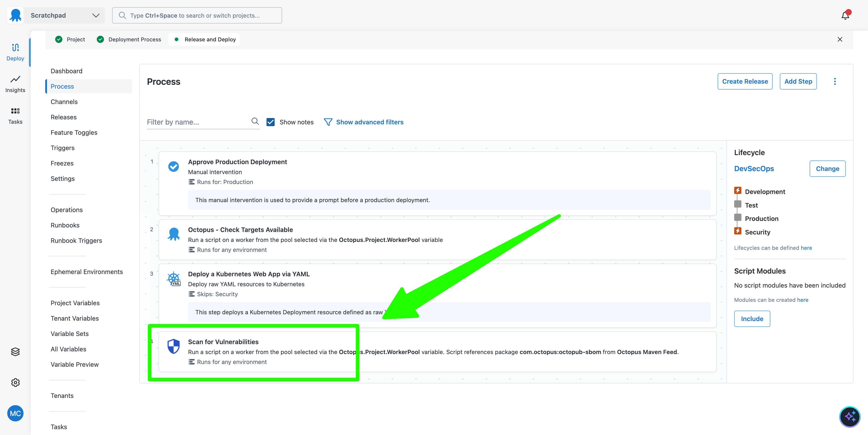Viewport: 868px width, 435px height.
Task: Click the Octopus logo
Action: click(15, 15)
